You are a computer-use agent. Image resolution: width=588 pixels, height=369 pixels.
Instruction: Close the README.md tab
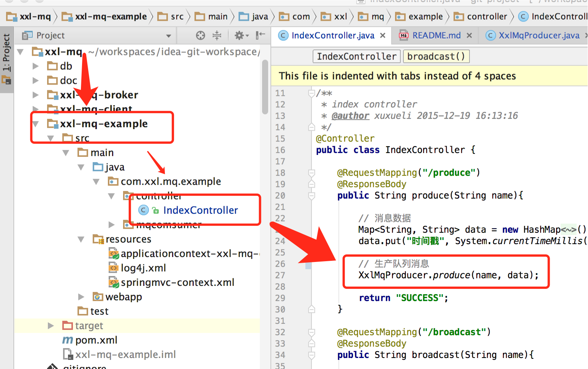(x=469, y=36)
